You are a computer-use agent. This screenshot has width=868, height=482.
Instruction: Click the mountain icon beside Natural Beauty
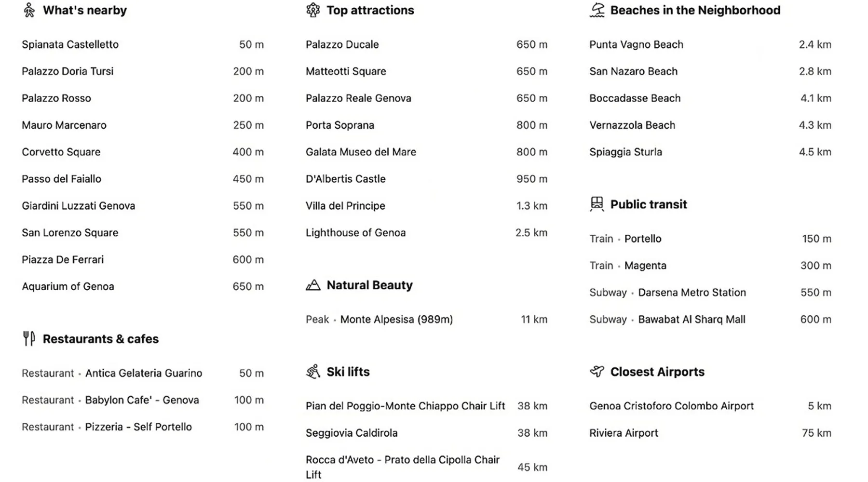313,285
